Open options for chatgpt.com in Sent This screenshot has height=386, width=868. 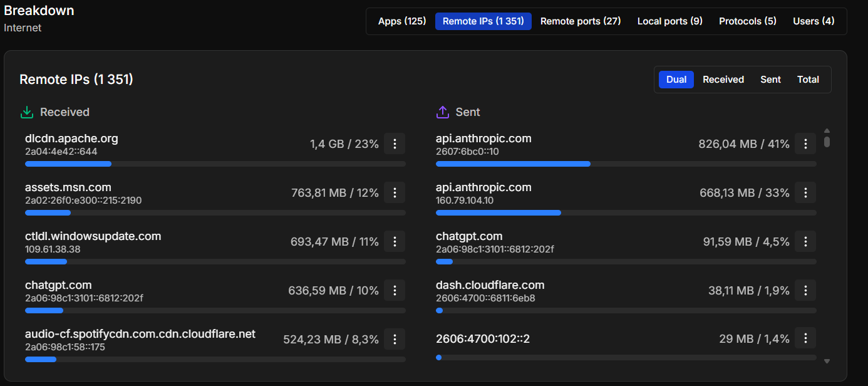[805, 242]
